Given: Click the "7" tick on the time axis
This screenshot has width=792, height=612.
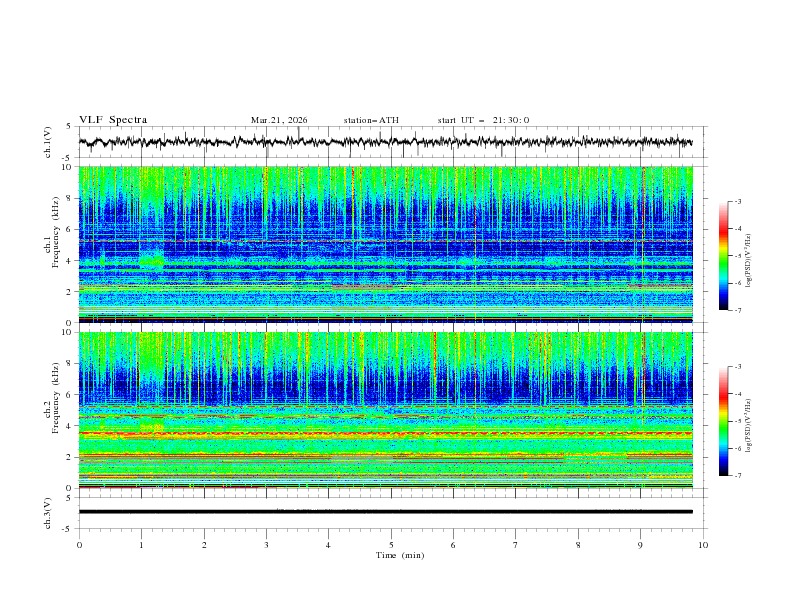Looking at the screenshot, I should coord(516,545).
